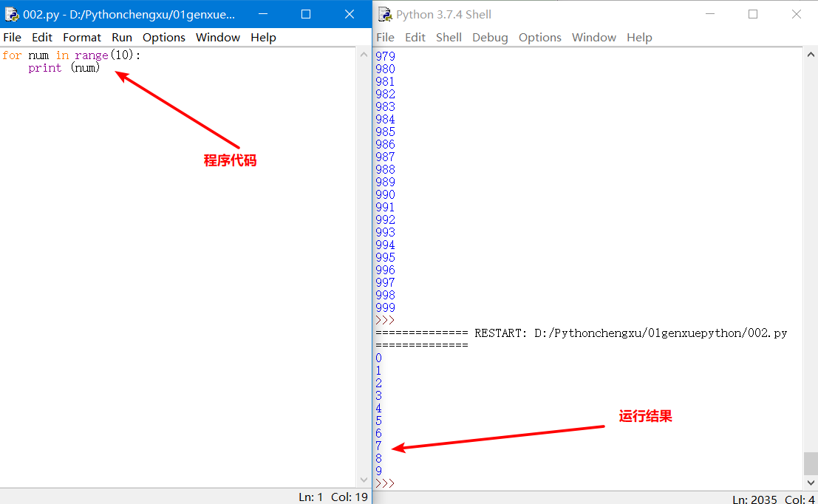Click output line 979 in Shell
This screenshot has height=504, width=818.
click(x=386, y=56)
